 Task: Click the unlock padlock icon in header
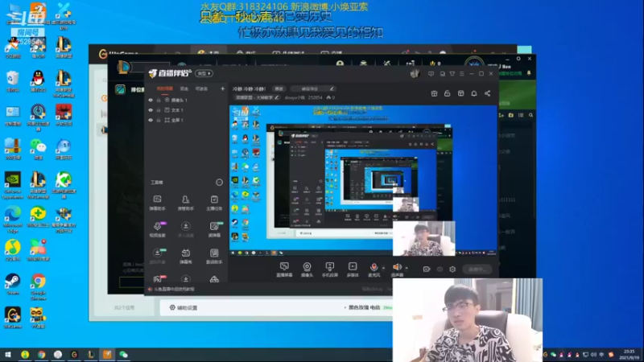point(448,93)
